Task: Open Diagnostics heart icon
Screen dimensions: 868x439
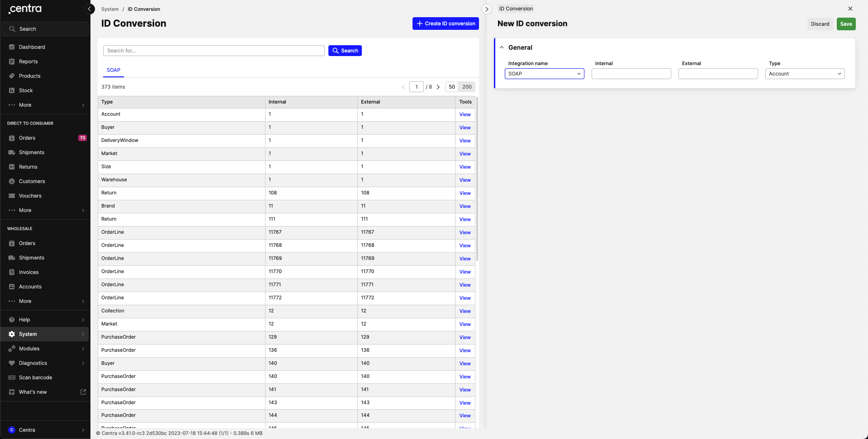Action: [12, 363]
